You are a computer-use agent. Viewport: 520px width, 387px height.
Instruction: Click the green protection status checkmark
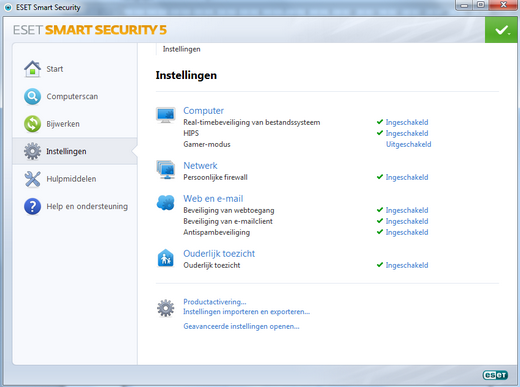[x=501, y=30]
